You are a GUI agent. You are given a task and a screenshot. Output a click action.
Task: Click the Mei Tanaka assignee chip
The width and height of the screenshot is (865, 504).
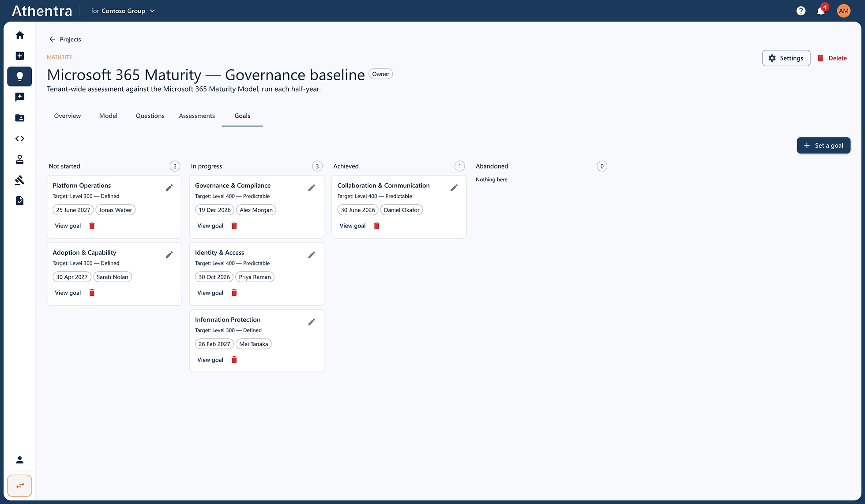254,344
